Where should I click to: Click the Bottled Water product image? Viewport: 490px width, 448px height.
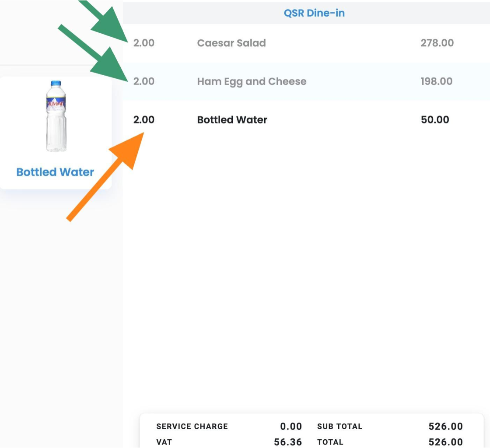56,116
